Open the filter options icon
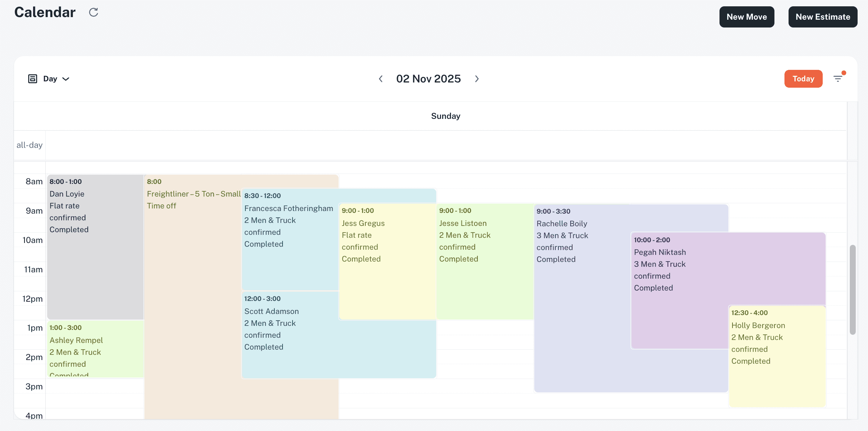This screenshot has width=868, height=431. click(838, 78)
